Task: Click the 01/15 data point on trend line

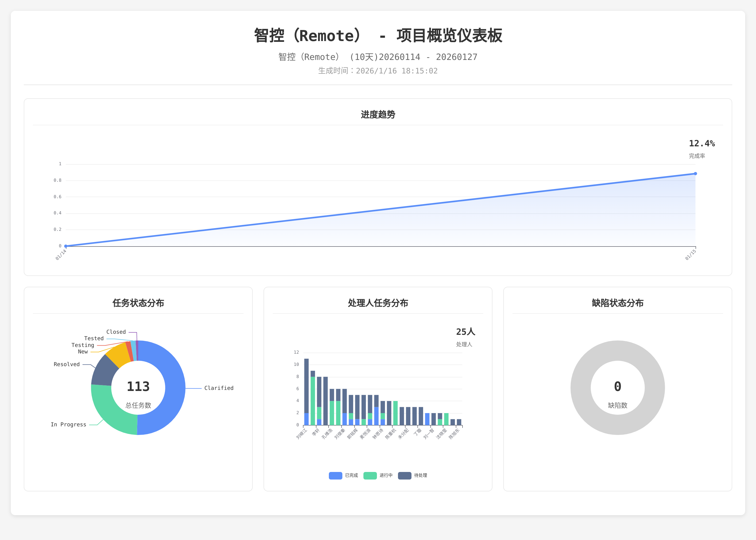Action: pyautogui.click(x=695, y=174)
